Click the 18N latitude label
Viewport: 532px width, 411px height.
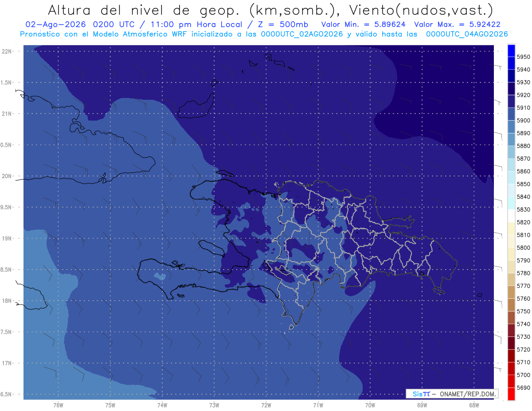pos(7,301)
